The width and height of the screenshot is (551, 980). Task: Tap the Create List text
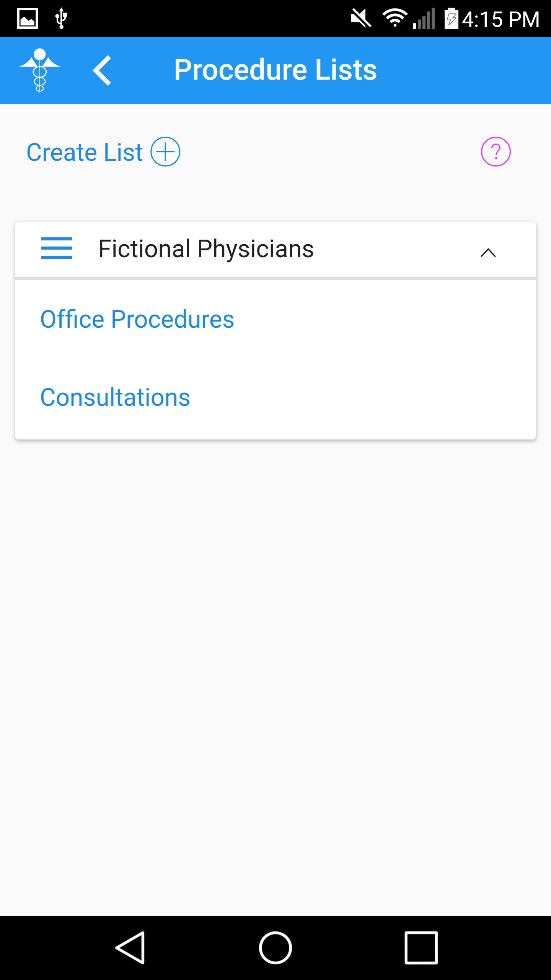(x=85, y=152)
